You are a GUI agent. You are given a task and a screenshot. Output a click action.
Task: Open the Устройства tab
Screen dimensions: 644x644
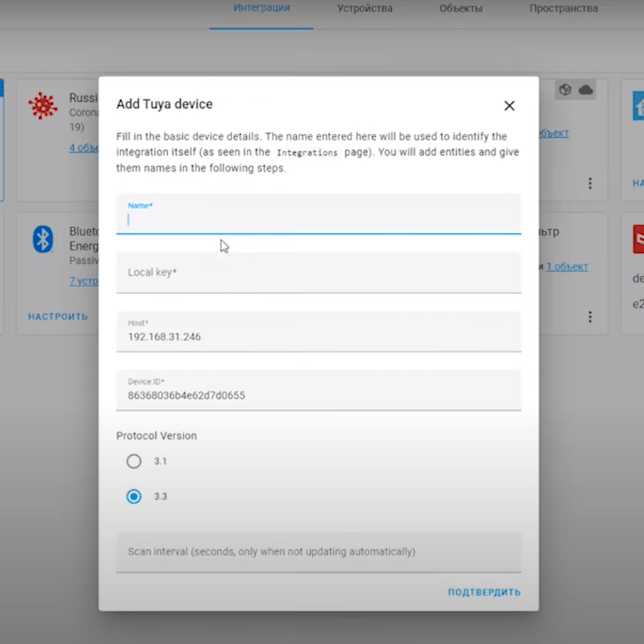point(365,9)
